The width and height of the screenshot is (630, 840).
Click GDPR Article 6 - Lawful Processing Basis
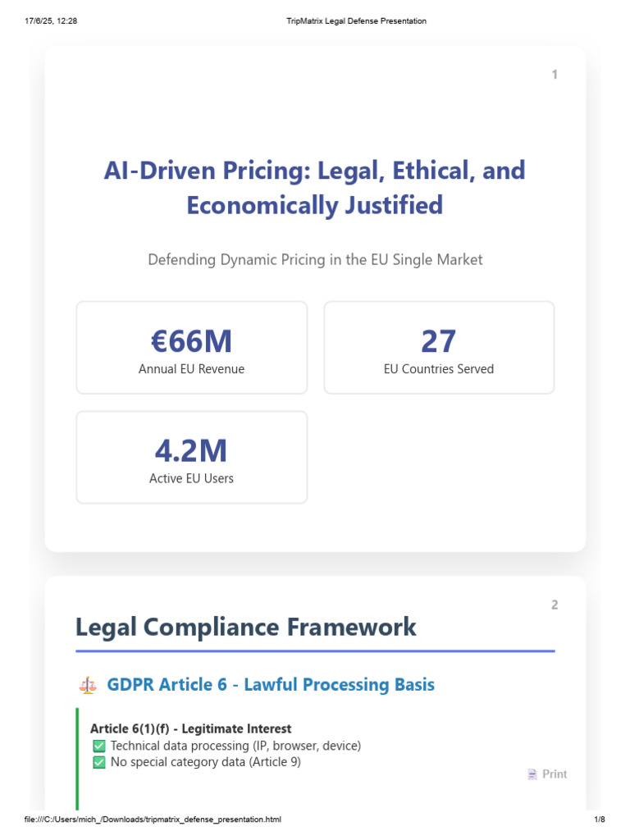(x=271, y=685)
